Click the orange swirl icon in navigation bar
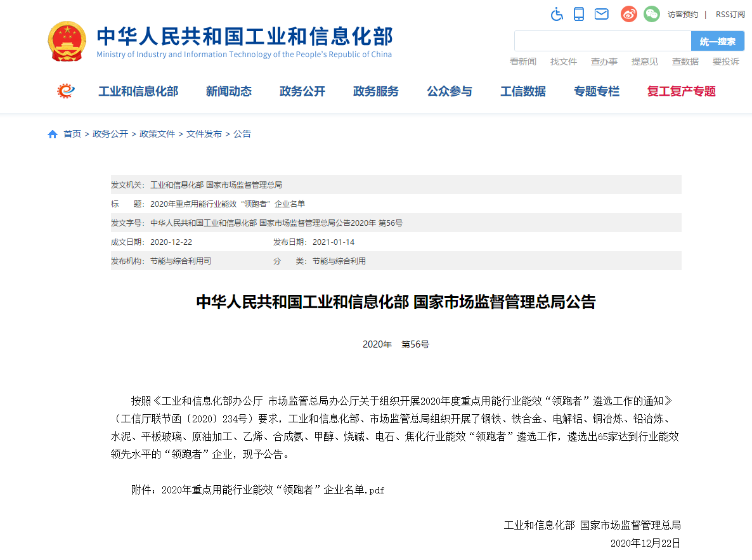This screenshot has height=560, width=752. click(x=66, y=91)
